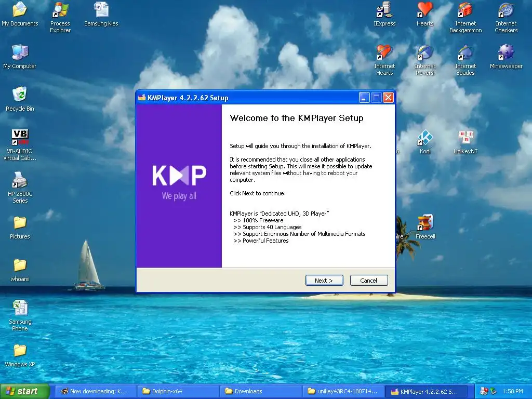Select the UniKeyNT desktop icon

(x=465, y=142)
